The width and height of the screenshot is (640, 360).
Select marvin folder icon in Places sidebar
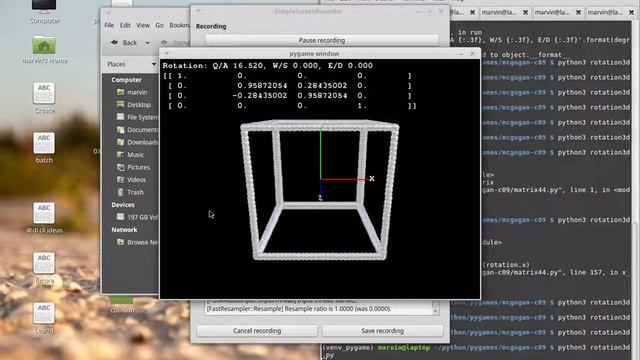120,92
